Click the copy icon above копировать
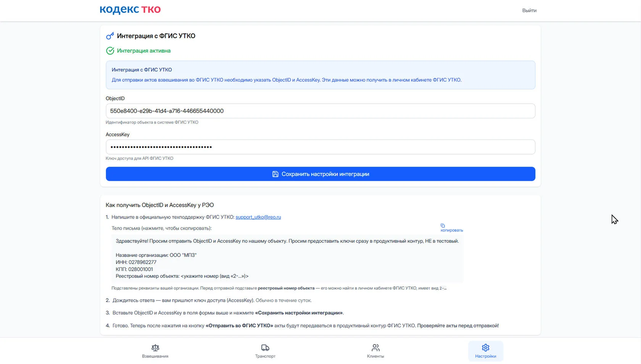This screenshot has width=641, height=364. point(443,225)
